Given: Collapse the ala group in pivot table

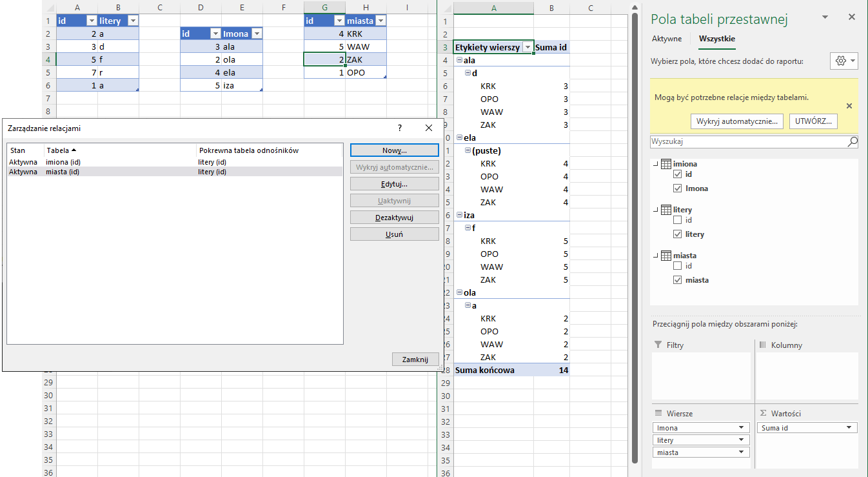Looking at the screenshot, I should point(459,60).
